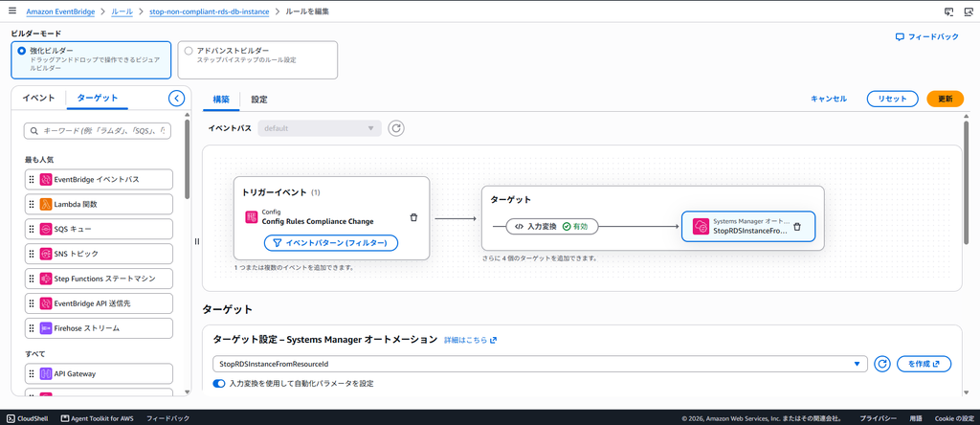Switch to the イベント tab

38,98
